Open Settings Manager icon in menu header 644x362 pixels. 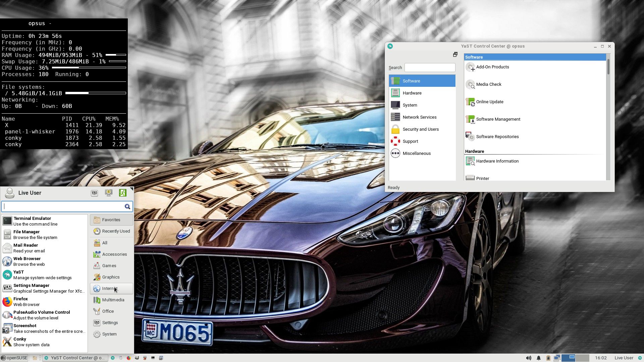(95, 193)
